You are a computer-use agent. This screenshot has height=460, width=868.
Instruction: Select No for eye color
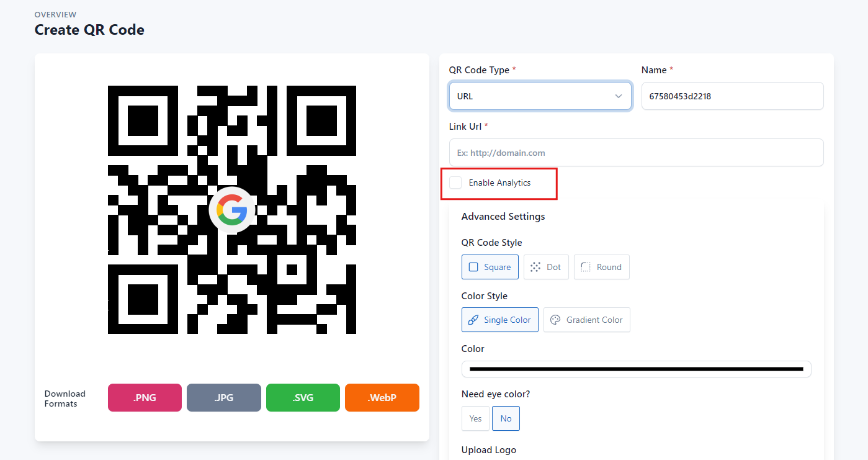(506, 418)
